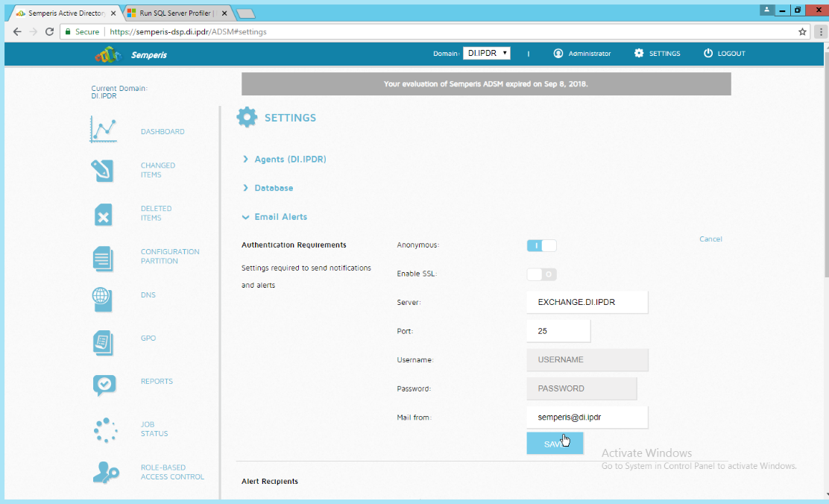Expand the Database settings section
The width and height of the screenshot is (829, 504).
pos(273,188)
